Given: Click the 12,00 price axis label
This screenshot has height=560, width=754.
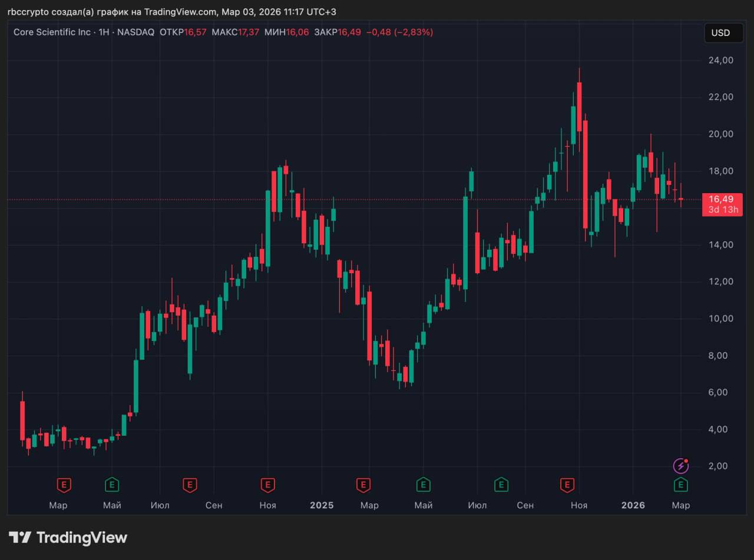Looking at the screenshot, I should 721,282.
